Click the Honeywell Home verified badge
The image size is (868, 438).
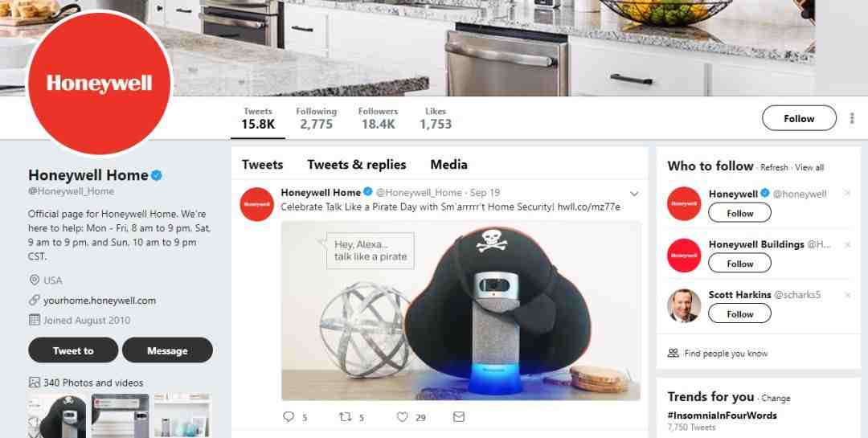[x=157, y=175]
